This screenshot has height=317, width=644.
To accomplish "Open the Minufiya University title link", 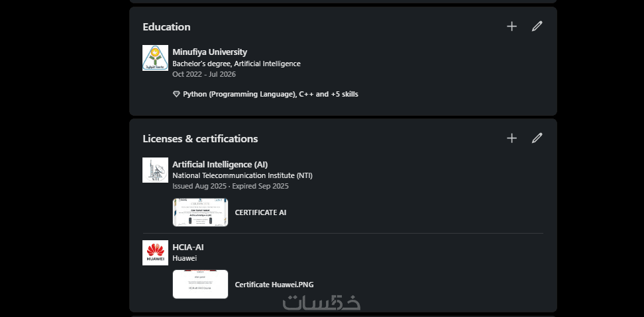I will [209, 52].
